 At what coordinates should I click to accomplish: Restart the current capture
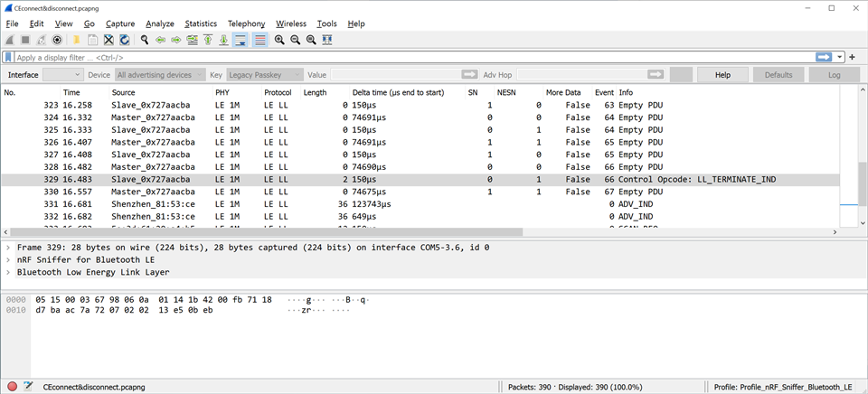[x=41, y=40]
